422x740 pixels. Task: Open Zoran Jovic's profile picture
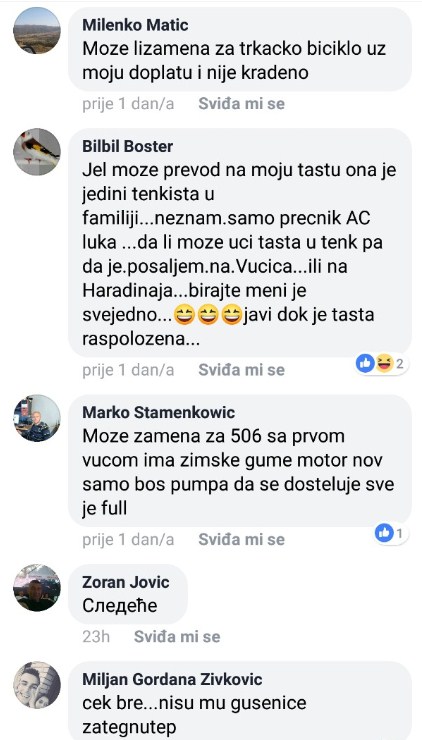(x=37, y=588)
